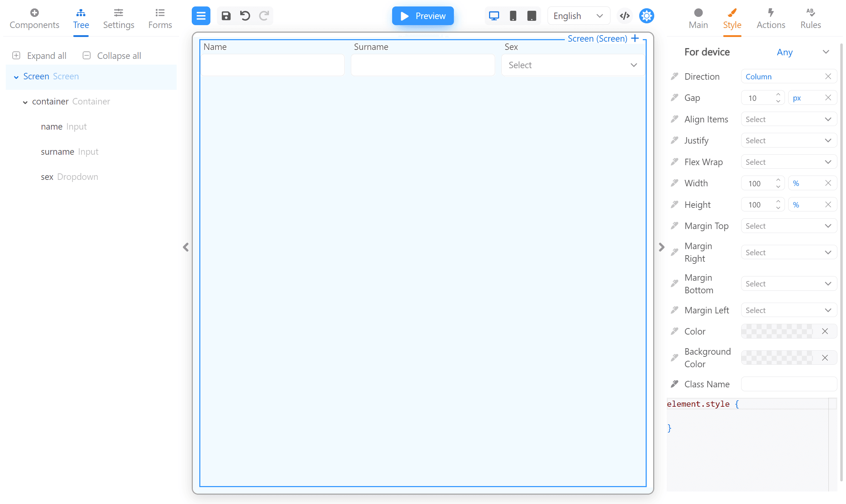This screenshot has width=846, height=504.
Task: Click the Surname input field
Action: (423, 65)
